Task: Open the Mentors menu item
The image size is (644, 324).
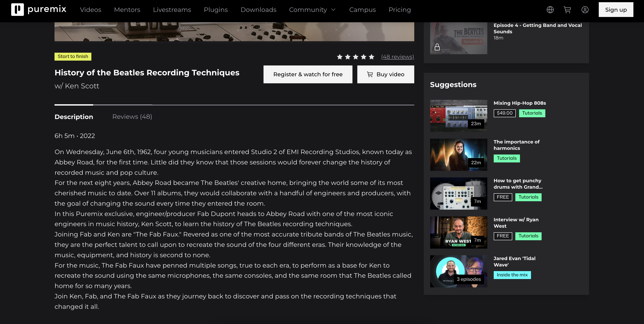Action: pyautogui.click(x=127, y=10)
